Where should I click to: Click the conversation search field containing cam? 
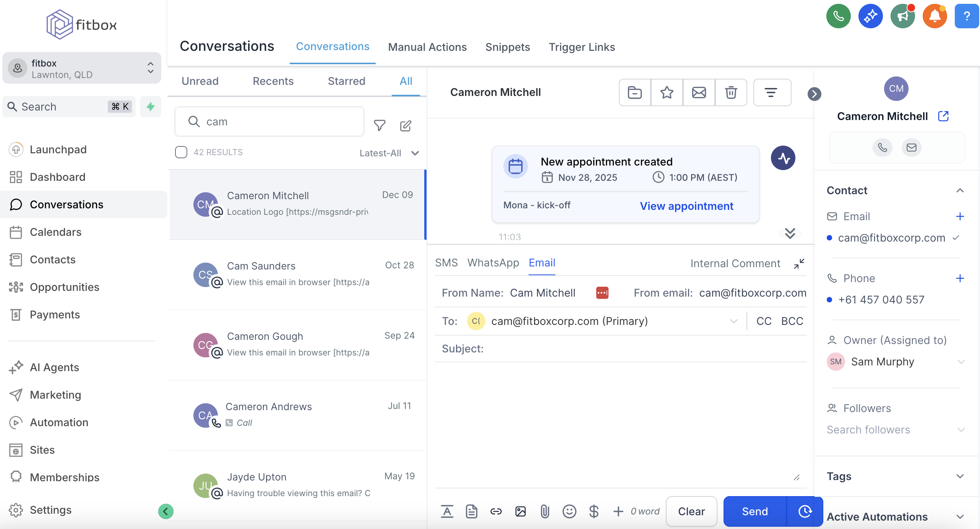pyautogui.click(x=269, y=122)
